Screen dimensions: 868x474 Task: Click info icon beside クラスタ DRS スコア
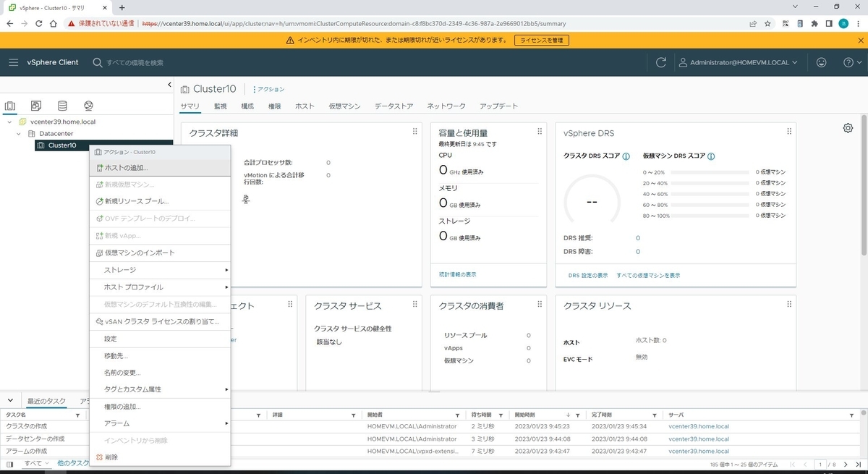[x=626, y=156]
